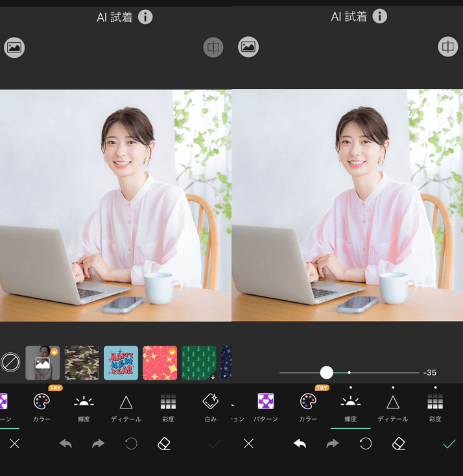The width and height of the screenshot is (463, 476).
Task: Open 輝度 tab in left screen
Action: click(84, 407)
